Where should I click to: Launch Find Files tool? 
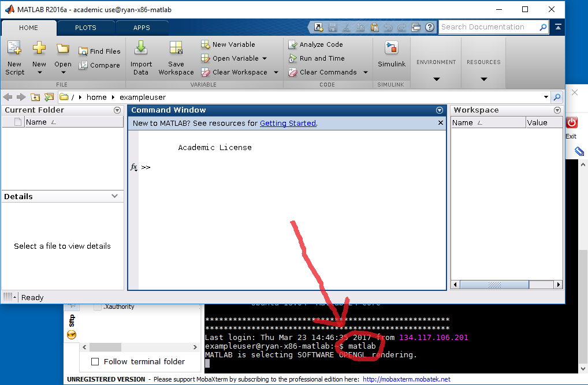[x=99, y=51]
